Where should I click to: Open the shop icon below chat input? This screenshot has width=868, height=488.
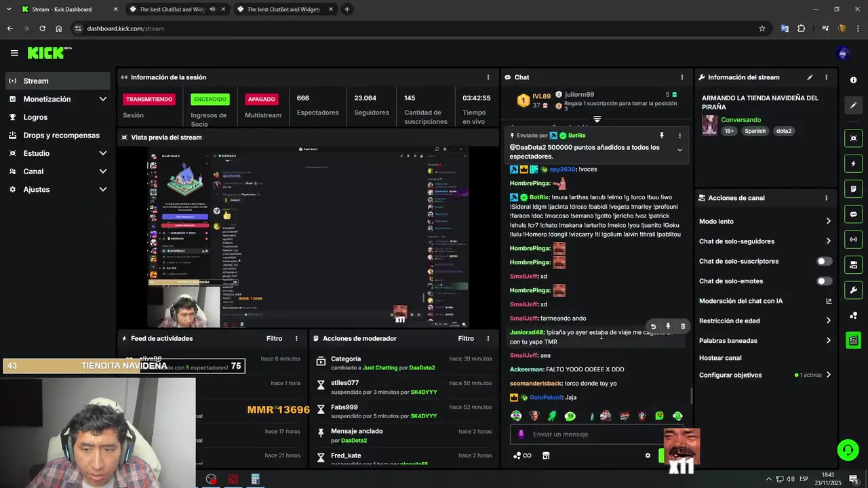(546, 455)
